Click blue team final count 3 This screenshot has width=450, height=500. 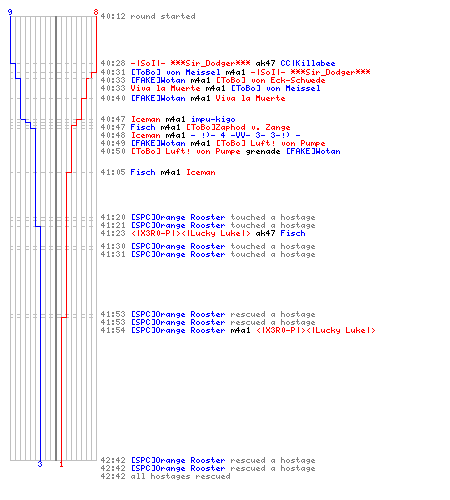tap(40, 464)
